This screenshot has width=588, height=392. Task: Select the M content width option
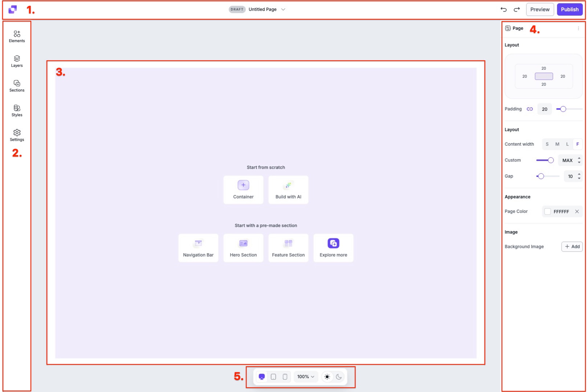tap(557, 144)
